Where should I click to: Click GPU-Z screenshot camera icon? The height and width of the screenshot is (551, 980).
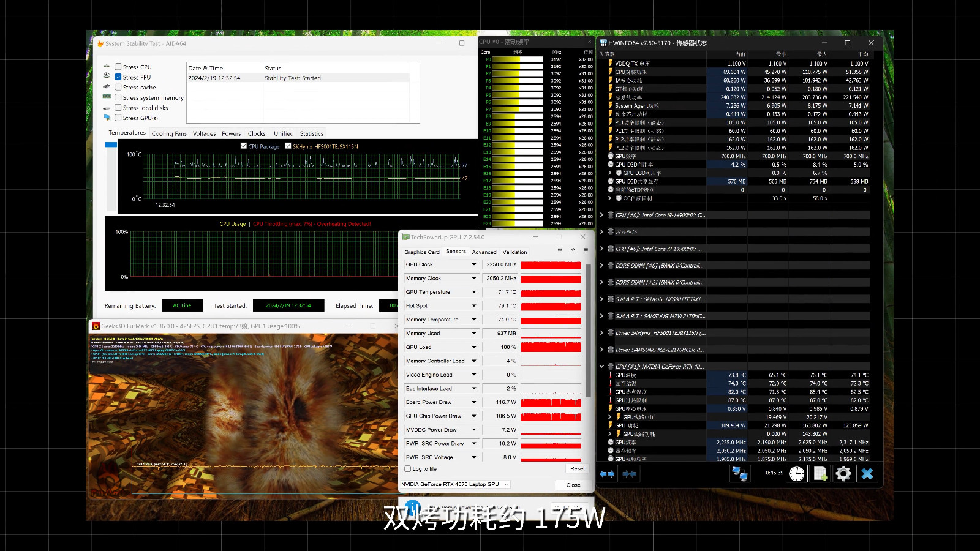(x=560, y=250)
